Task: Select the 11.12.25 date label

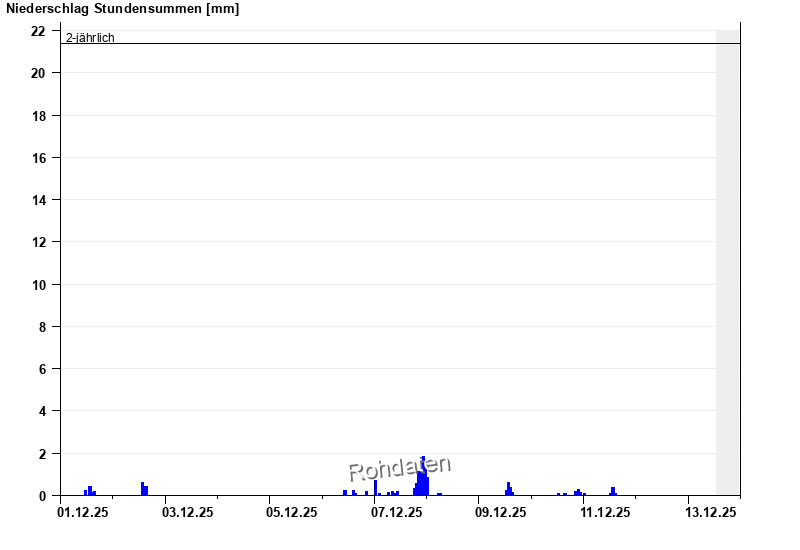Action: pos(605,513)
